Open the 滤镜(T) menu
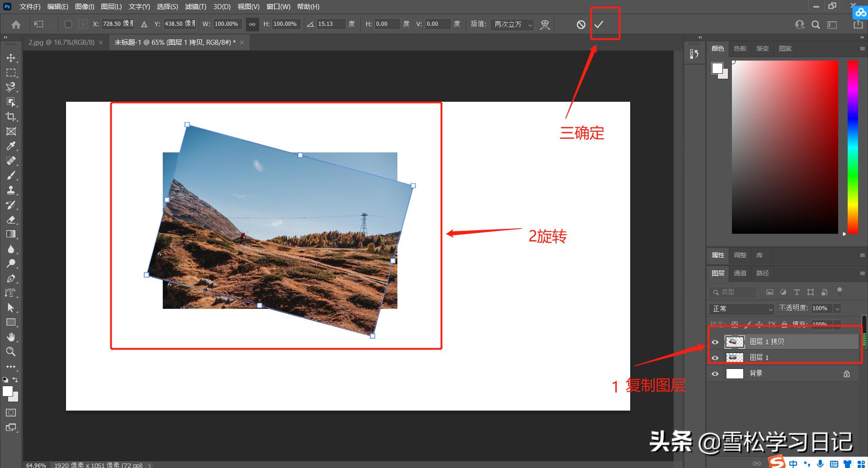Screen dimensions: 868x468 [195, 7]
